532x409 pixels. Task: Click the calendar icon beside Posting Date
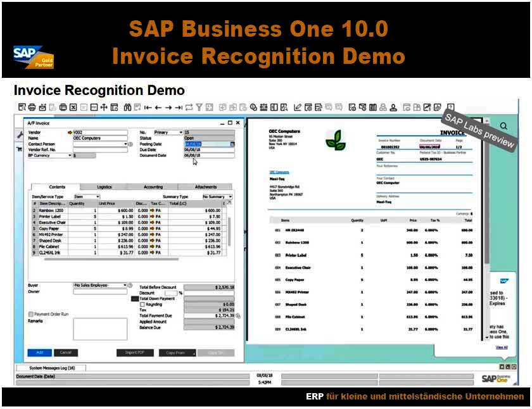(232, 144)
